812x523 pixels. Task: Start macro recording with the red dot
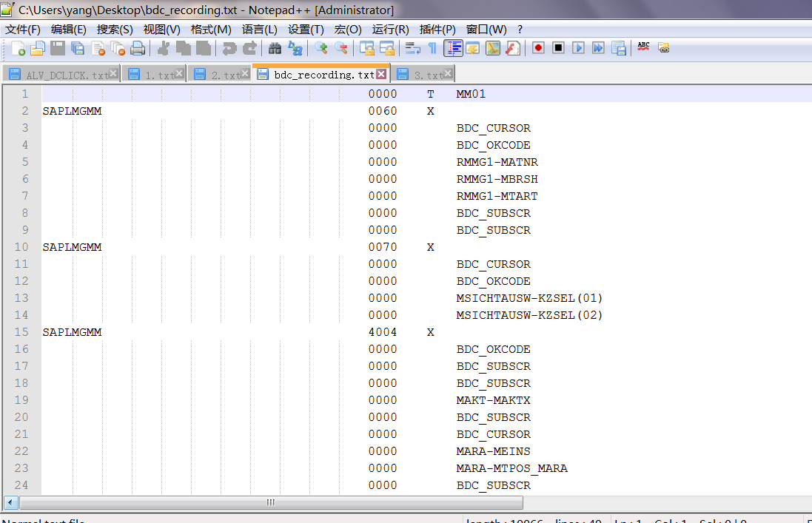point(538,48)
